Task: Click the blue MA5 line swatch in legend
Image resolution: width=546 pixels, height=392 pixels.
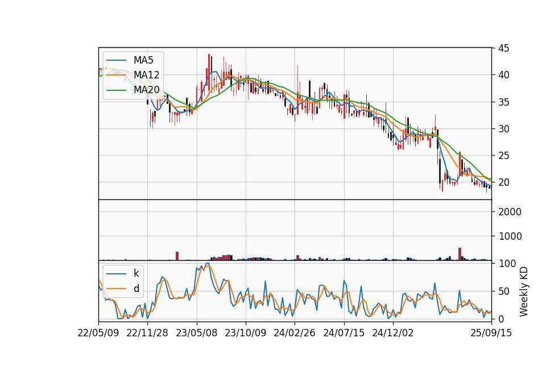Action: coord(116,61)
